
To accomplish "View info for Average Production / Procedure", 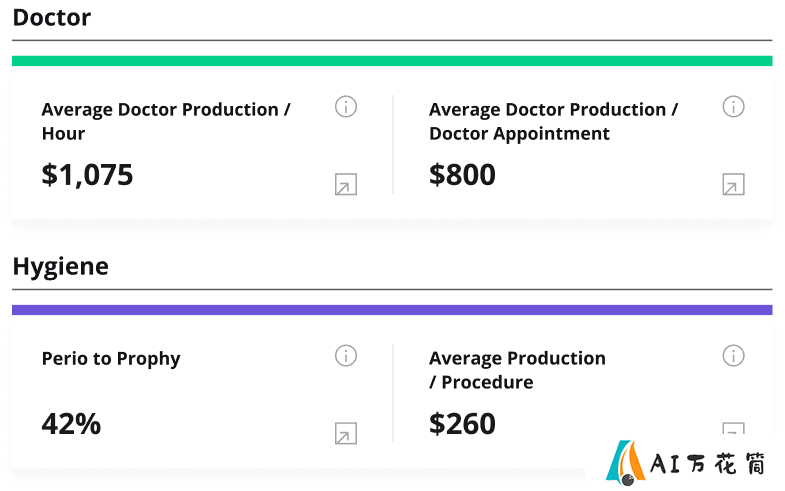I will pyautogui.click(x=733, y=356).
